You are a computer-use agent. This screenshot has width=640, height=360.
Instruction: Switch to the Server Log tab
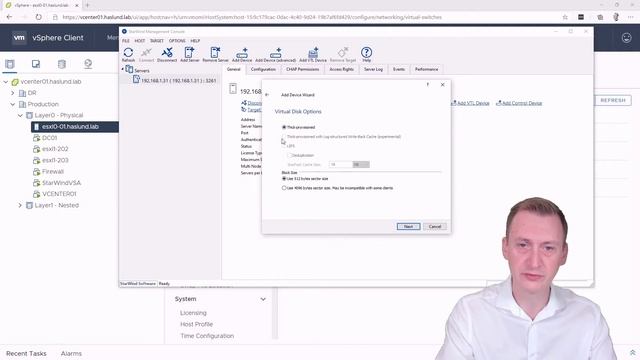point(373,69)
